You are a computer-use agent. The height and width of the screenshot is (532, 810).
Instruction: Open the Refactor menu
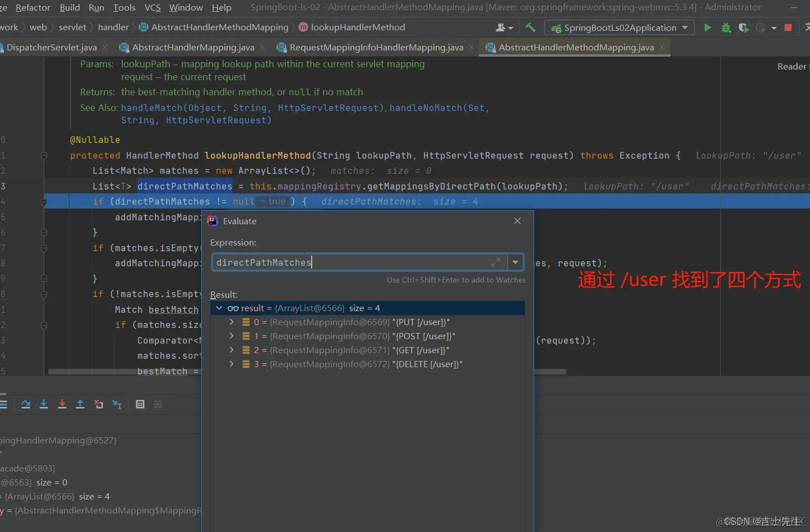tap(33, 7)
